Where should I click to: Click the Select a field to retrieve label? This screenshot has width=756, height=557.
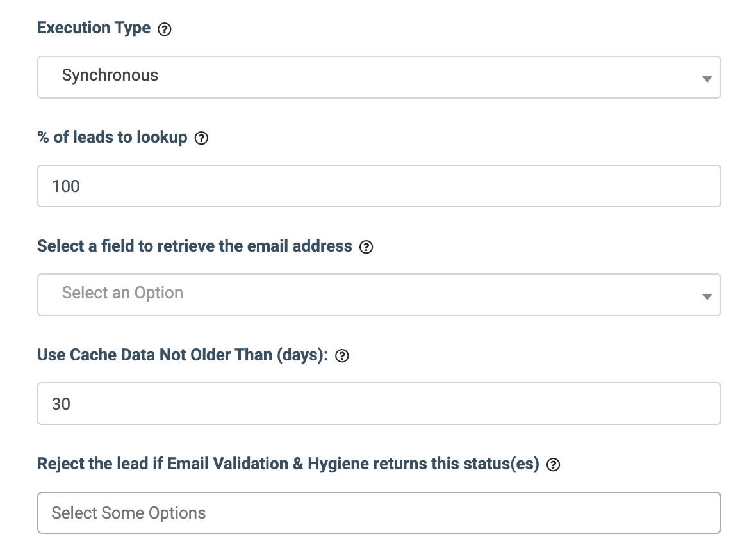pos(195,246)
